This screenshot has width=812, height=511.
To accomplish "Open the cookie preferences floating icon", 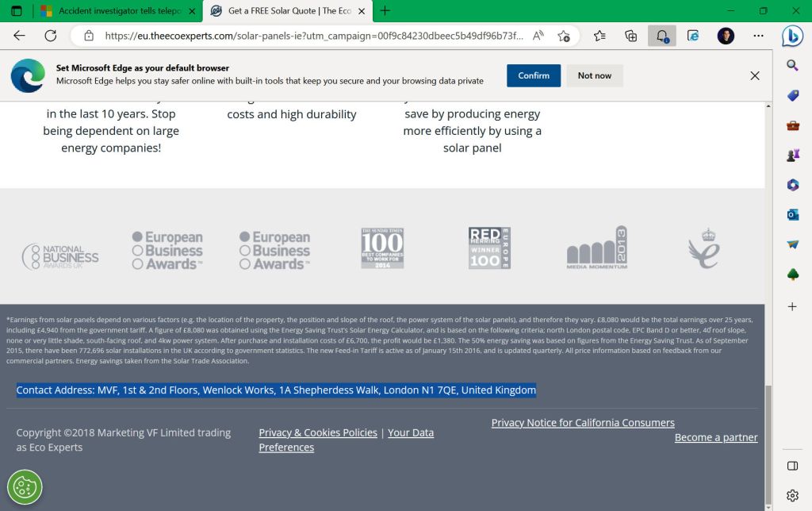I will coord(25,486).
